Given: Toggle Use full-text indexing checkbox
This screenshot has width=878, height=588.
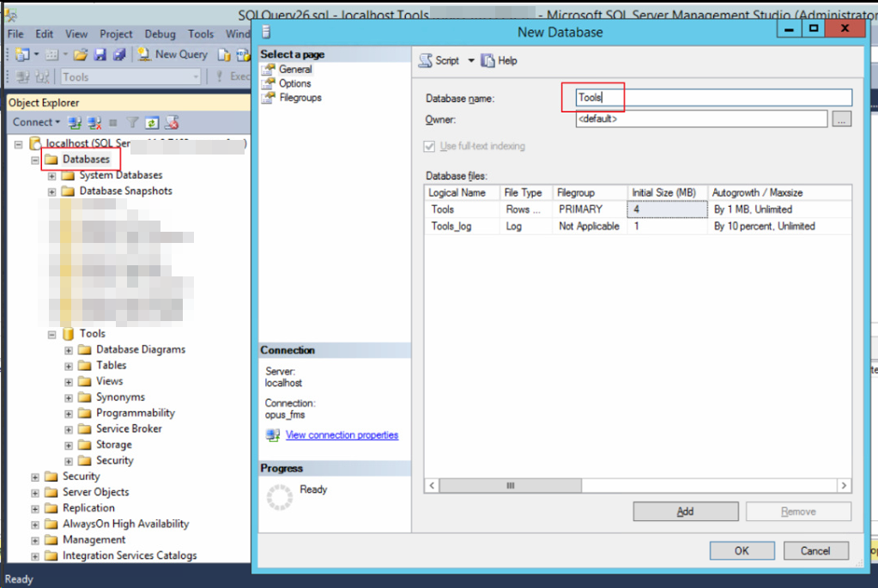Looking at the screenshot, I should pos(429,146).
